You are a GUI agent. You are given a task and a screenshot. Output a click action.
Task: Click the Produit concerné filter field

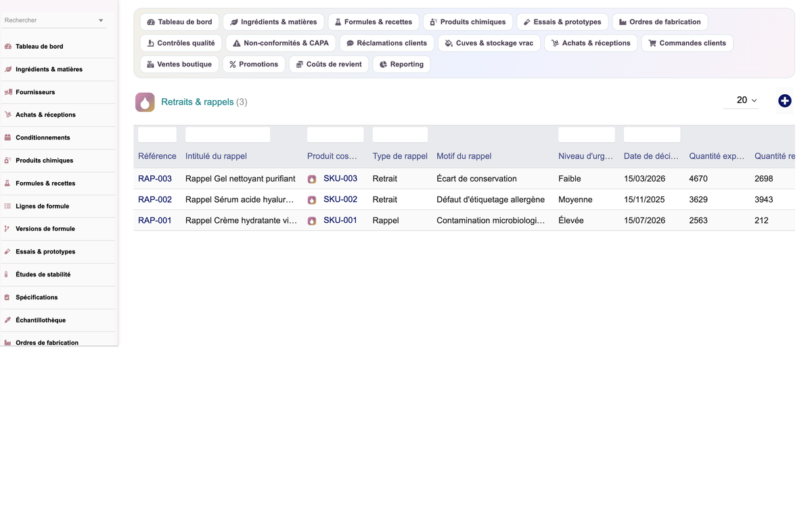pyautogui.click(x=335, y=135)
